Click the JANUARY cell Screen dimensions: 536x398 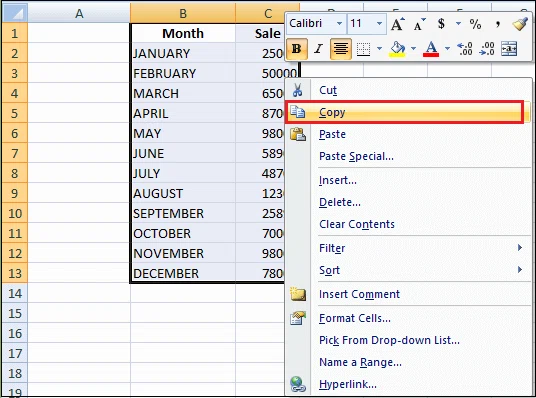click(x=183, y=53)
